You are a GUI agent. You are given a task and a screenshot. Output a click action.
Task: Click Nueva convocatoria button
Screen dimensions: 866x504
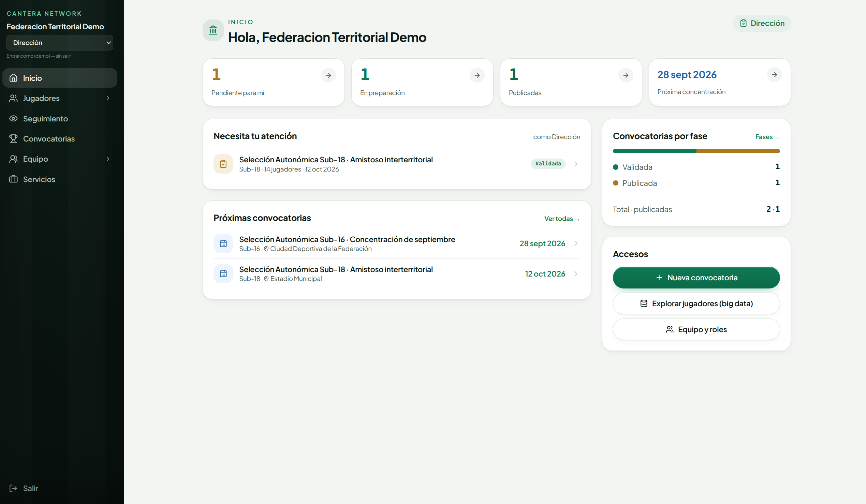[x=696, y=278]
